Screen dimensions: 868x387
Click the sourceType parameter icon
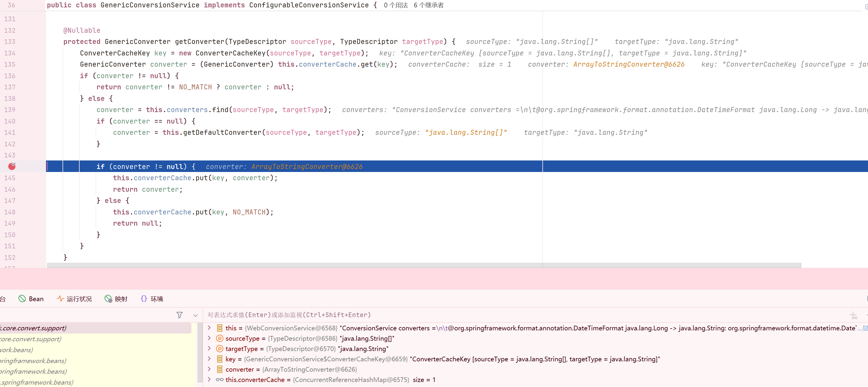pos(220,338)
